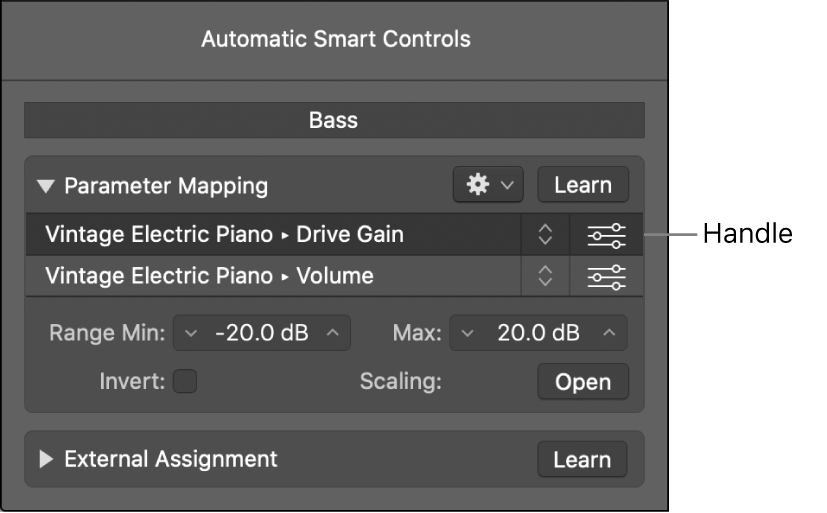Open the gear action menu
This screenshot has width=827, height=513.
tap(488, 185)
